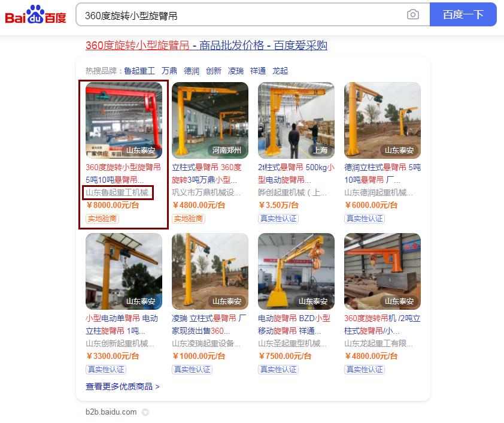Open the 查看更多优质商品 link
Viewport: 504px width, 423px height.
123,386
